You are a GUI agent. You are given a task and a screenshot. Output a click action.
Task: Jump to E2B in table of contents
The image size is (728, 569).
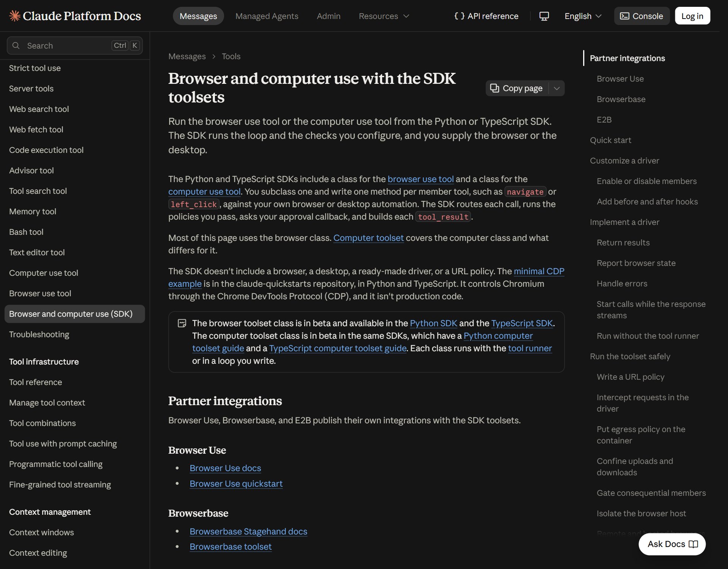coord(604,119)
